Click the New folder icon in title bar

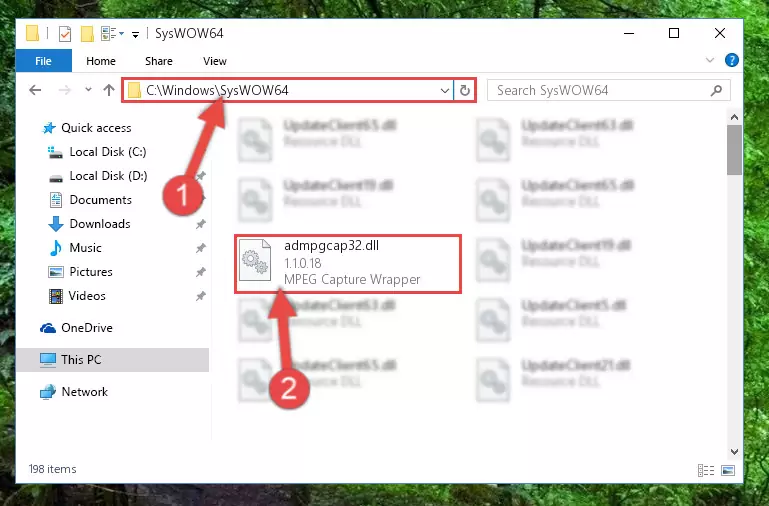coord(87,33)
